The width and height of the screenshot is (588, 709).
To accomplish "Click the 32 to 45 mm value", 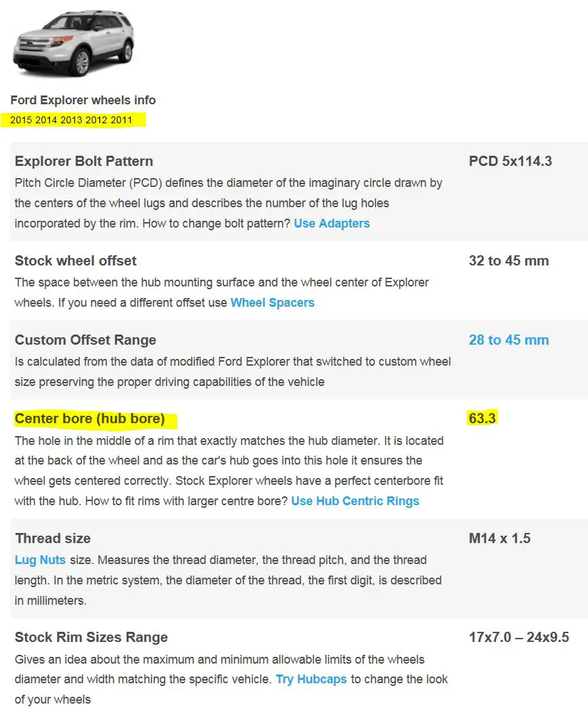I will pos(508,261).
